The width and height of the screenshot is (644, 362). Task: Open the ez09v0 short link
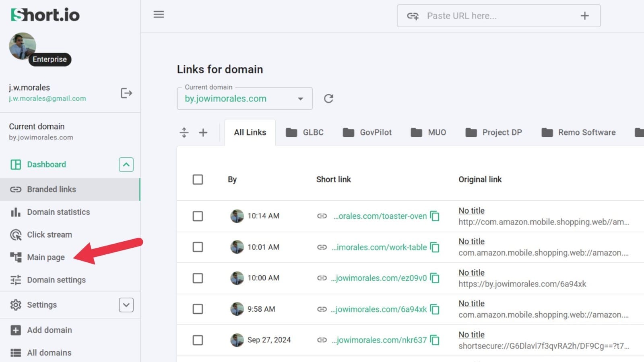click(379, 278)
